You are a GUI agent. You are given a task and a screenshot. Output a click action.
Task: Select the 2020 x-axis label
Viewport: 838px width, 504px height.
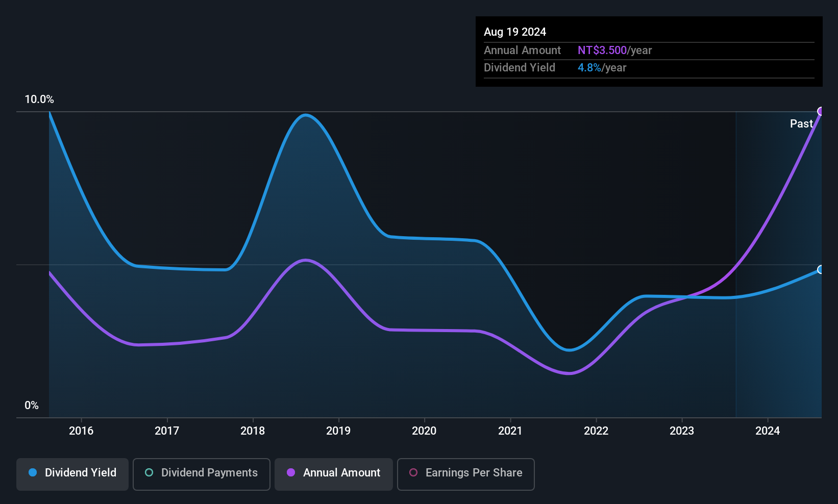click(x=424, y=431)
